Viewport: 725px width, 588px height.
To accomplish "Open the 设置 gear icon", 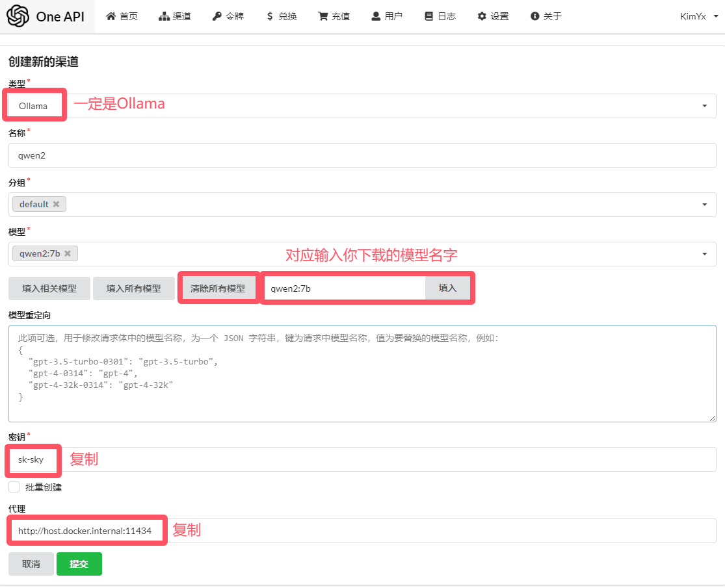I will [x=482, y=16].
